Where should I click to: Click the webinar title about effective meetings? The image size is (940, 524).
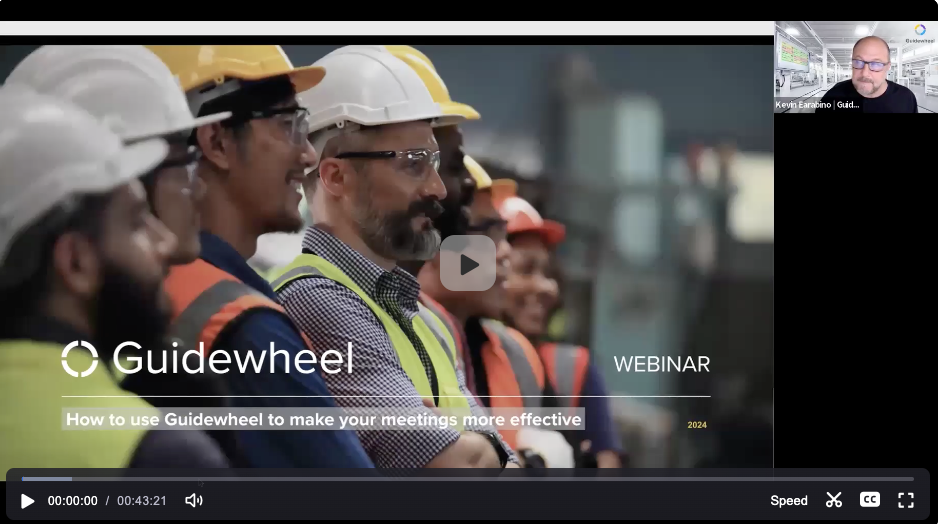coord(323,419)
